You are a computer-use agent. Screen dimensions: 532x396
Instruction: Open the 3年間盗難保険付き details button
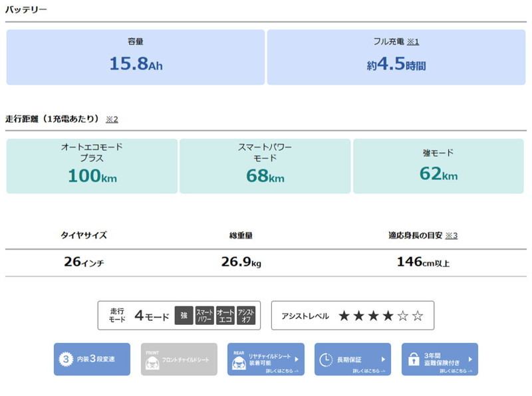coord(439,359)
